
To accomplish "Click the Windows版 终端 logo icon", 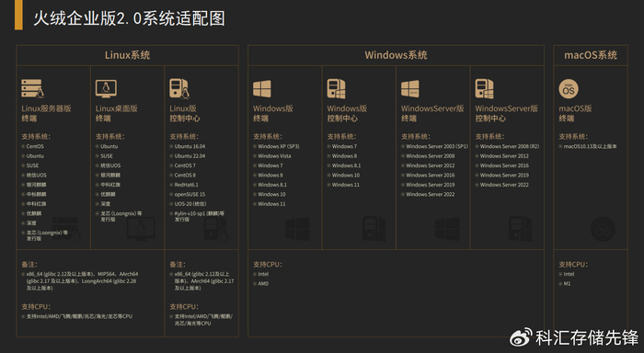I will pyautogui.click(x=262, y=88).
